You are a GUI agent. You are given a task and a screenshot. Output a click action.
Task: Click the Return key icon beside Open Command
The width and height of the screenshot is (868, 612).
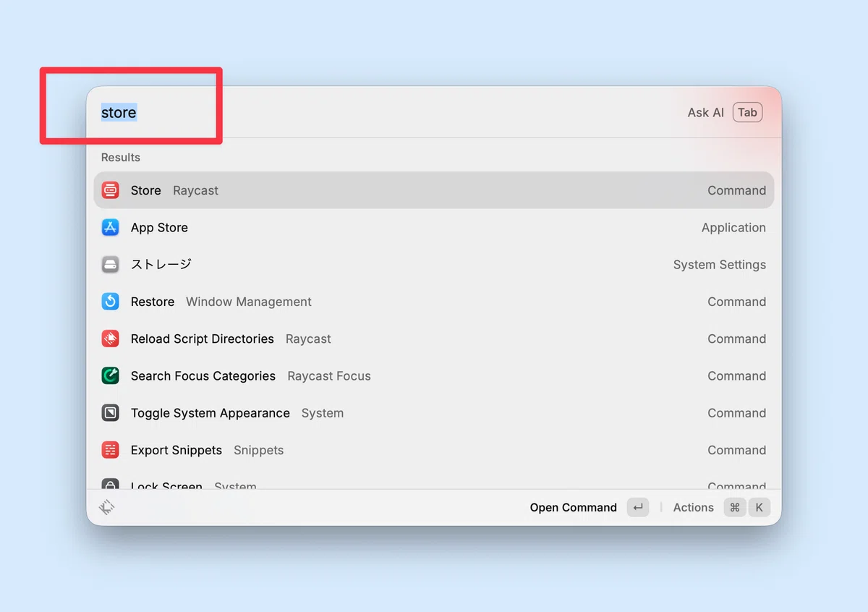pyautogui.click(x=638, y=508)
